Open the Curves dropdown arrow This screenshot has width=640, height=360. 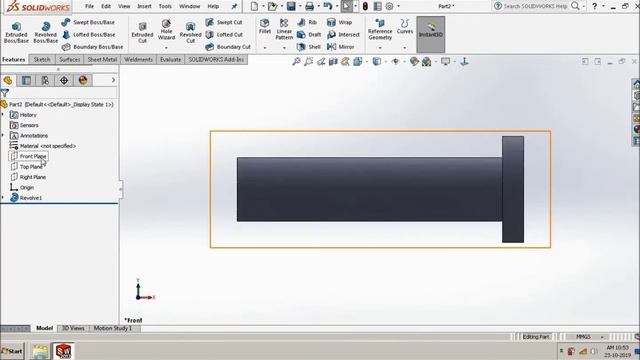[x=404, y=48]
